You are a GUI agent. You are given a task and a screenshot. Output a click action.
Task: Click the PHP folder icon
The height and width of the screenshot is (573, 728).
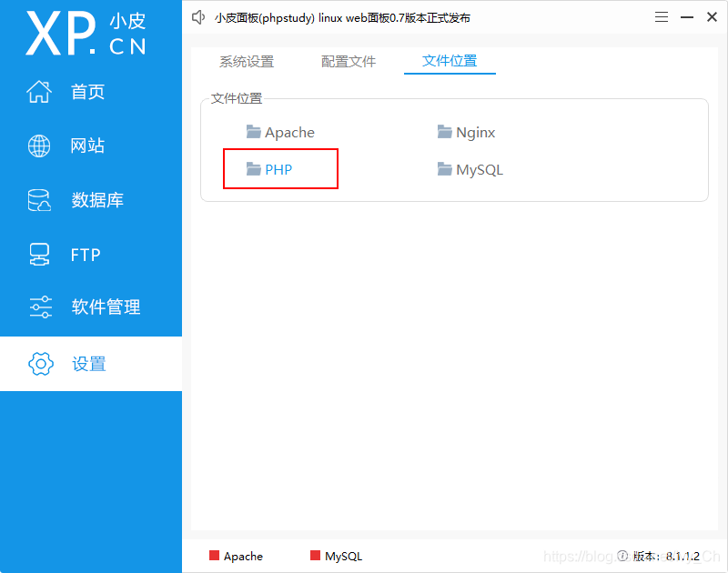(x=253, y=169)
